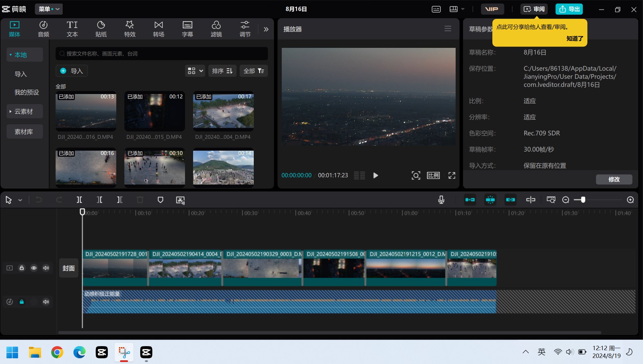
Task: Toggle auto snapping
Action: (x=490, y=200)
